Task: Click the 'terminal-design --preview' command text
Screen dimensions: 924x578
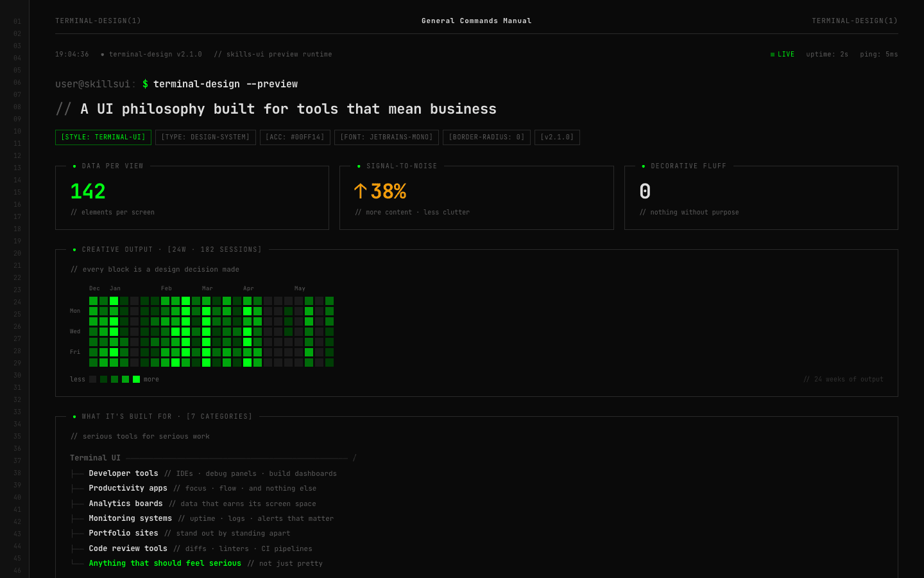Action: point(225,84)
